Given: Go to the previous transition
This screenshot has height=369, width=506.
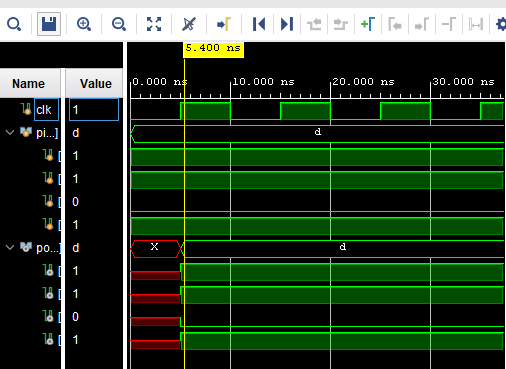Looking at the screenshot, I should click(314, 24).
